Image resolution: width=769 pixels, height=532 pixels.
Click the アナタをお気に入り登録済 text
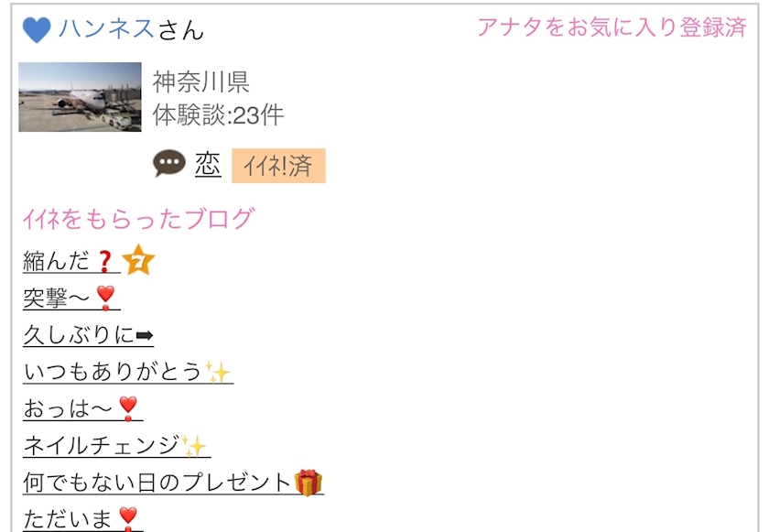click(612, 27)
